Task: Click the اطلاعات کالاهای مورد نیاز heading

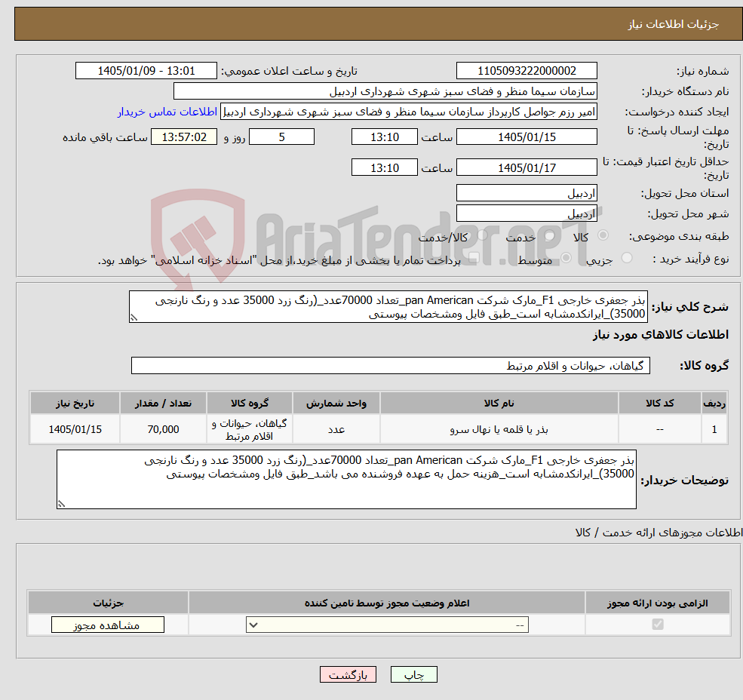Action: point(661,335)
